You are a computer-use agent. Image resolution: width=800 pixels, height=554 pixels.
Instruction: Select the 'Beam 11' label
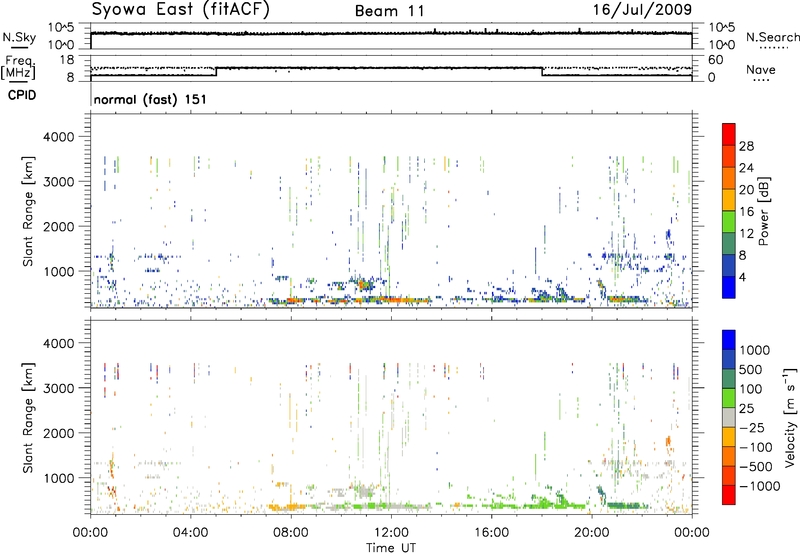[x=390, y=11]
